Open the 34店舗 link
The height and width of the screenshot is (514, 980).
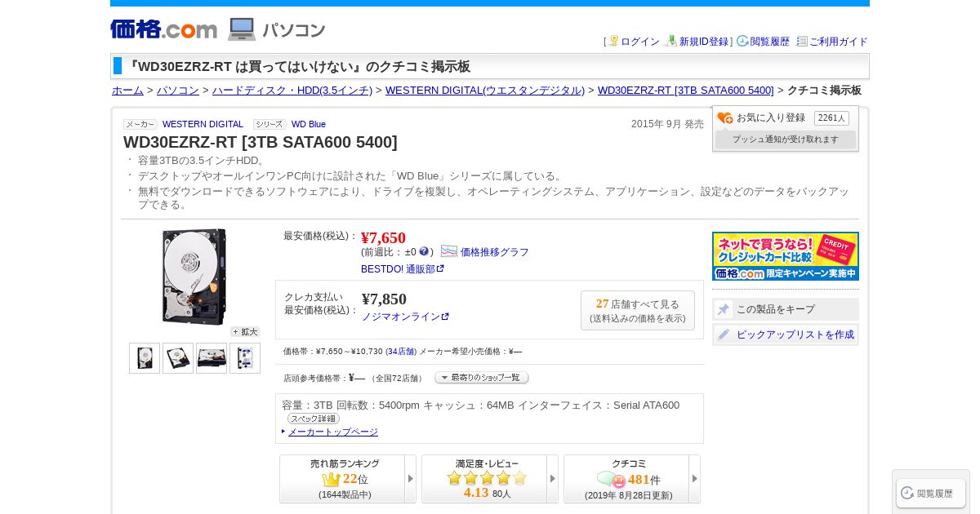[401, 352]
